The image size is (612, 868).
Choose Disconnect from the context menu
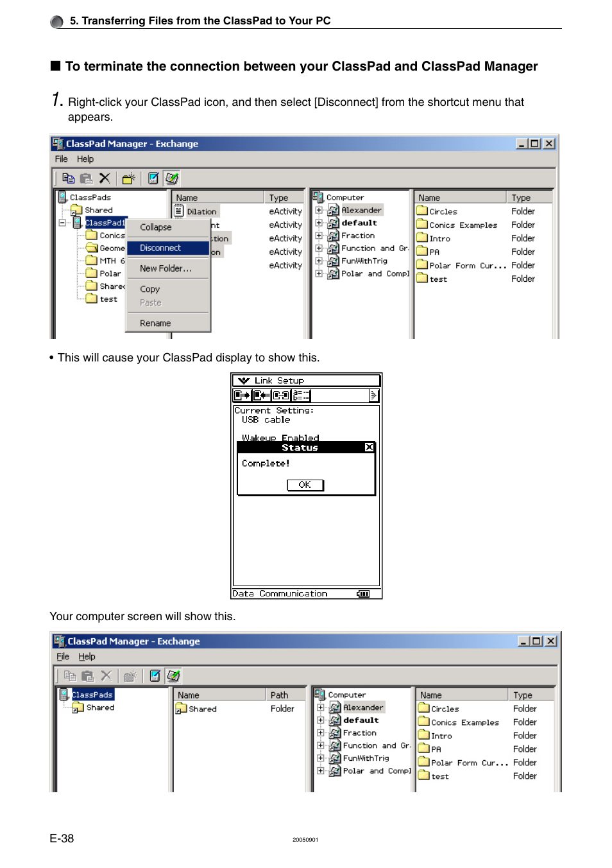(x=168, y=248)
